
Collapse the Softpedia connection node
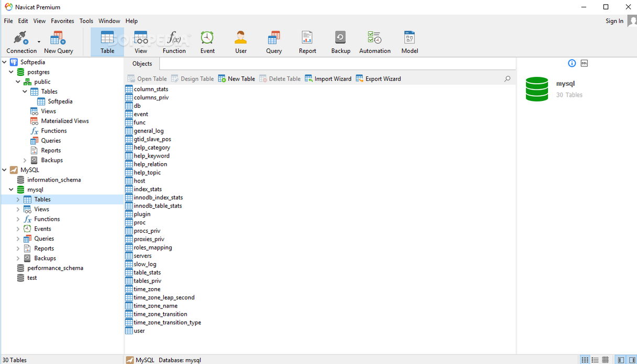click(x=5, y=62)
